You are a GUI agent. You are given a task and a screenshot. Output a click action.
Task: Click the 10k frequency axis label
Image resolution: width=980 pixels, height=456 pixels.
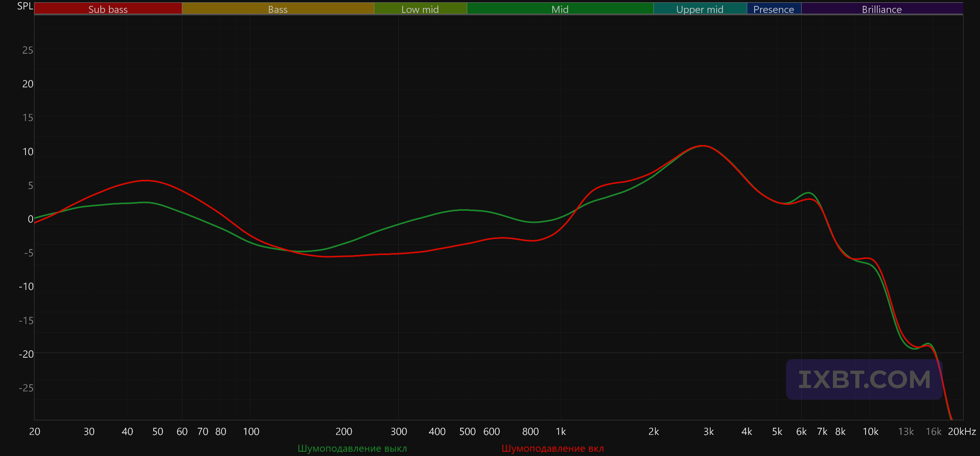[870, 431]
